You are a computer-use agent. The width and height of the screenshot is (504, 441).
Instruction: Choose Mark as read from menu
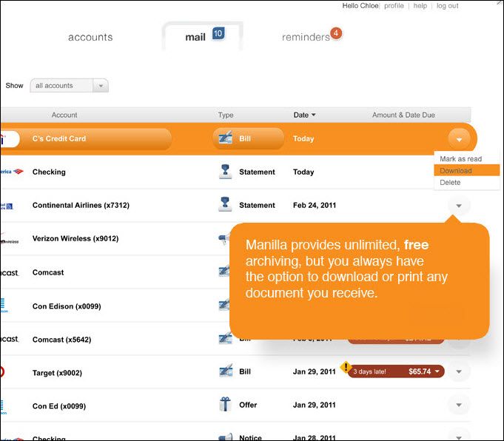(x=460, y=159)
